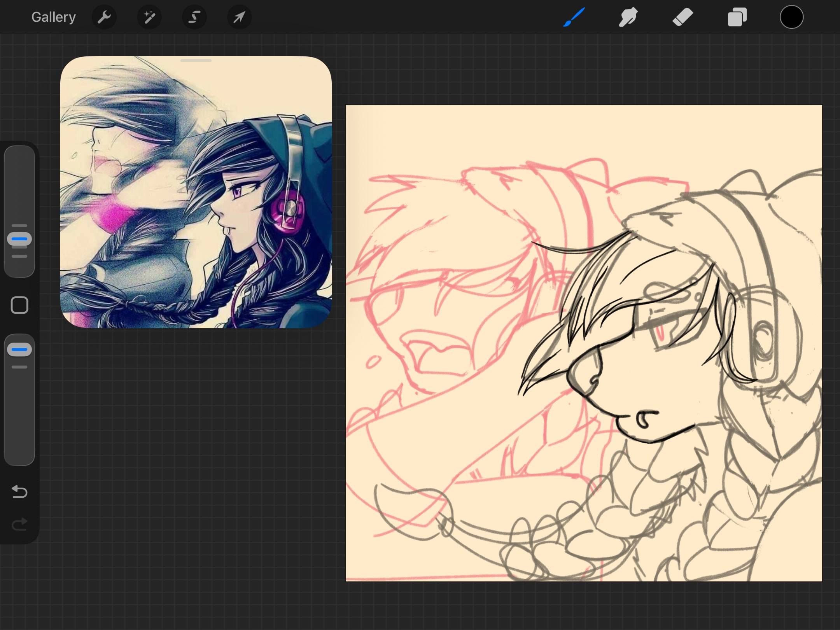Viewport: 840px width, 630px height.
Task: Click the reference window top grab handle
Action: (196, 61)
